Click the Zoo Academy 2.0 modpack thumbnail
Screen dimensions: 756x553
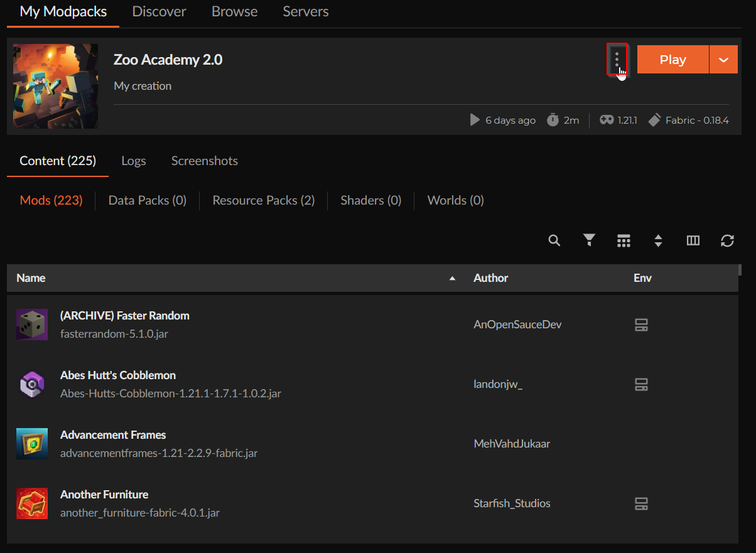[x=55, y=86]
